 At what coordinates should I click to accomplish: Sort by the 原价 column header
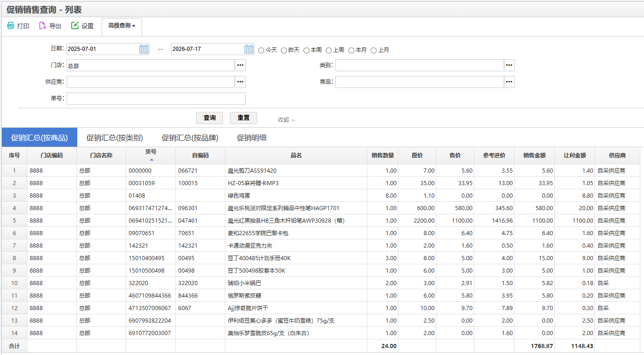(417, 156)
